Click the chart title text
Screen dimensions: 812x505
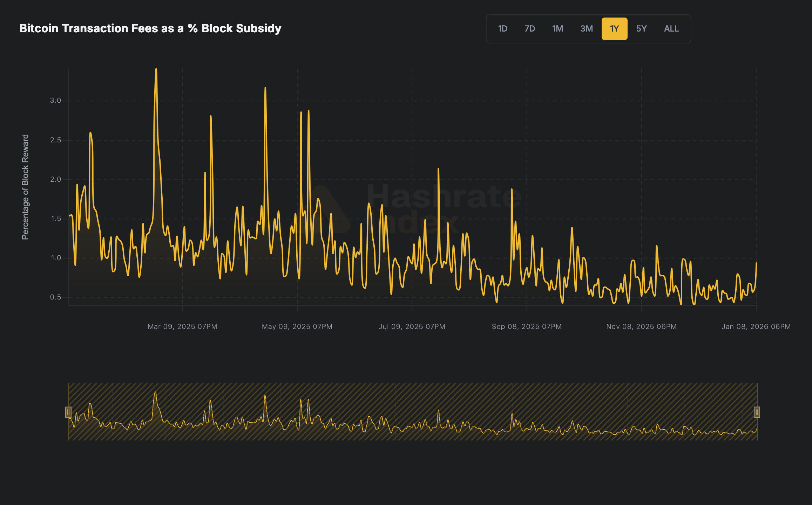point(150,28)
